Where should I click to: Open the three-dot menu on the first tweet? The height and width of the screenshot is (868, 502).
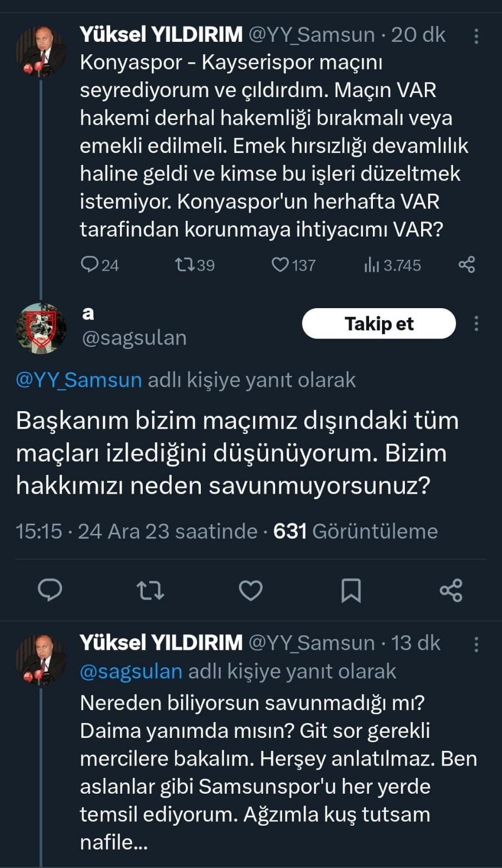tap(476, 36)
